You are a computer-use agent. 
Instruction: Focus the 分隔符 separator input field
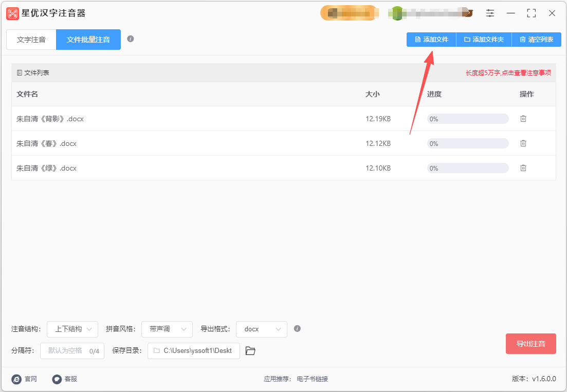[x=72, y=351]
